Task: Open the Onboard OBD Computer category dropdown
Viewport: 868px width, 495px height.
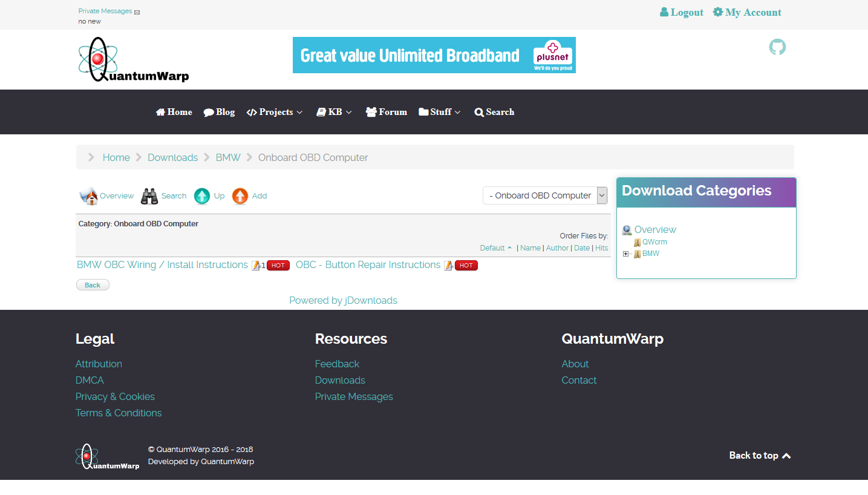Action: 544,195
